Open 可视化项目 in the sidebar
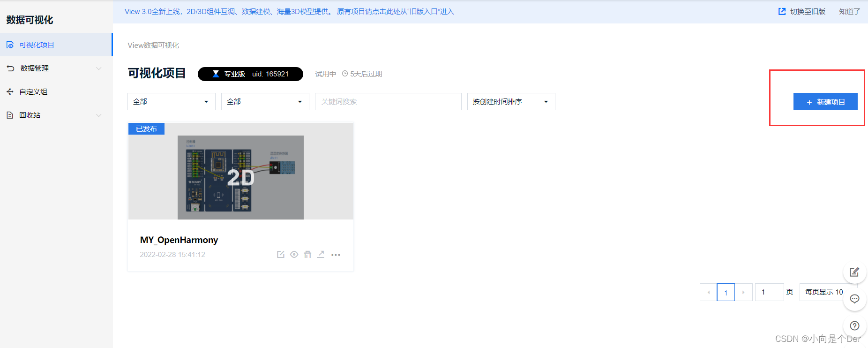 coord(56,45)
